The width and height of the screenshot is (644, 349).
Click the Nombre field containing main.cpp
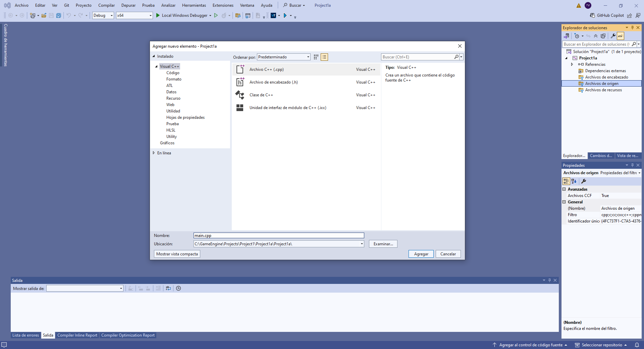[279, 236]
